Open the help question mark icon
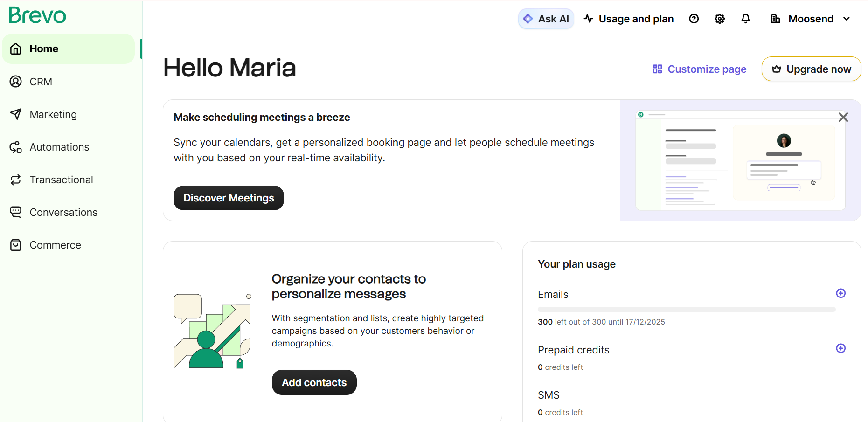 point(694,19)
